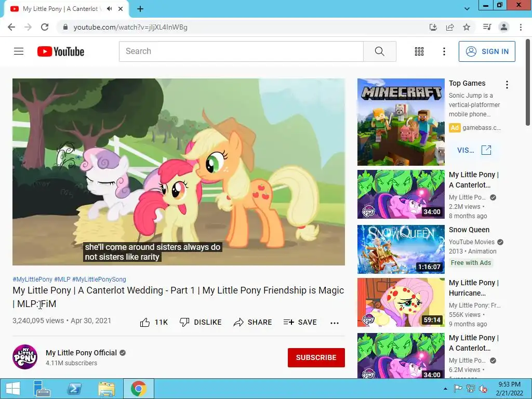The image size is (532, 399).
Task: Open more actions ellipsis below video
Action: 335,323
